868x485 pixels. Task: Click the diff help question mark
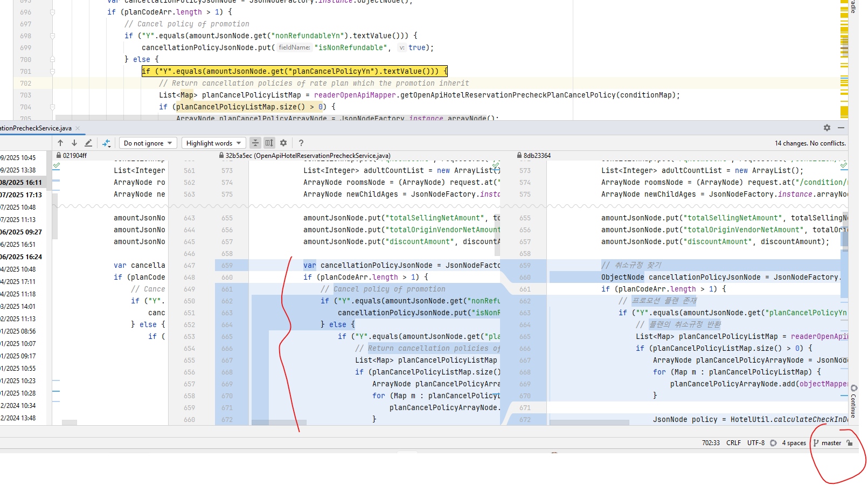coord(301,143)
